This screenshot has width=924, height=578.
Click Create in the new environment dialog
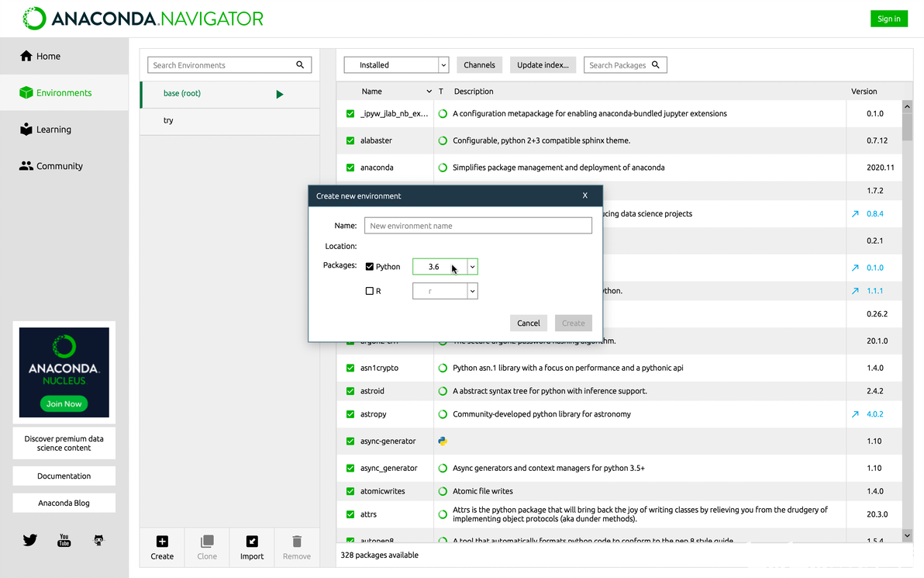574,324
